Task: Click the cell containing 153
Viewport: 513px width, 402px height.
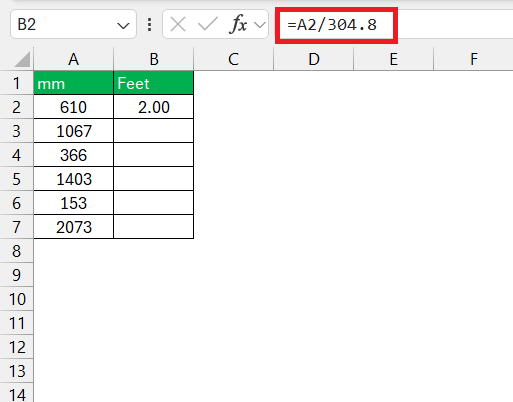Action: point(73,203)
